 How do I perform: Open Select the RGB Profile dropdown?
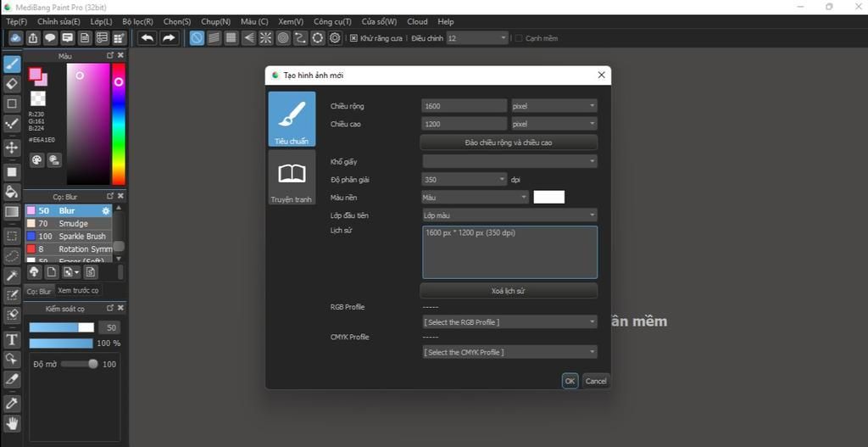[x=509, y=321]
